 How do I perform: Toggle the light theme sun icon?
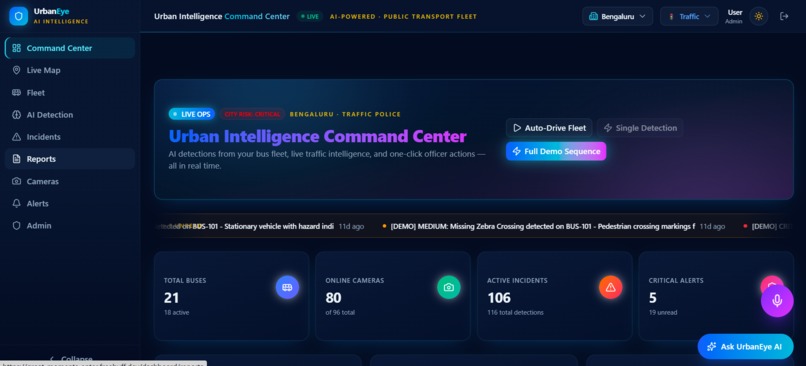click(759, 16)
